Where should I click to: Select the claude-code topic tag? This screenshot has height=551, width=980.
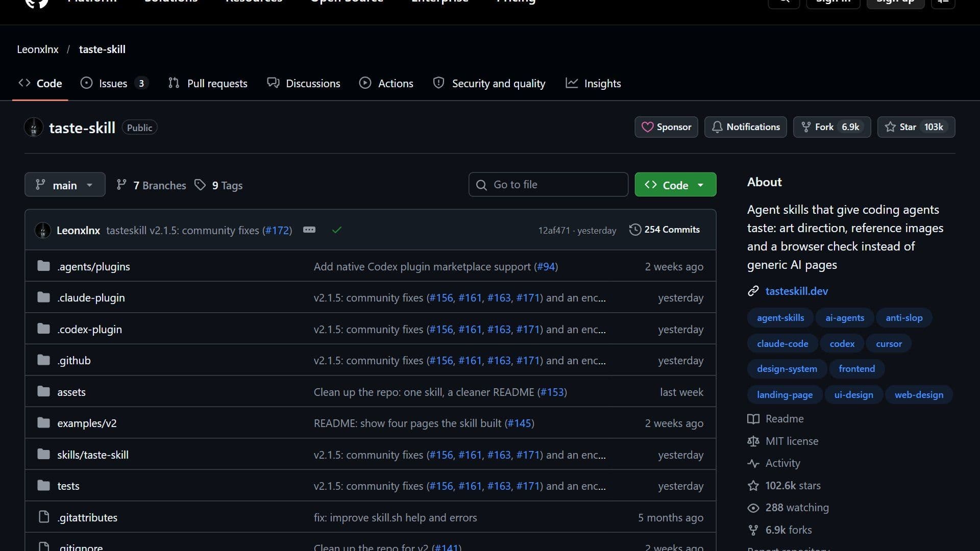point(782,343)
